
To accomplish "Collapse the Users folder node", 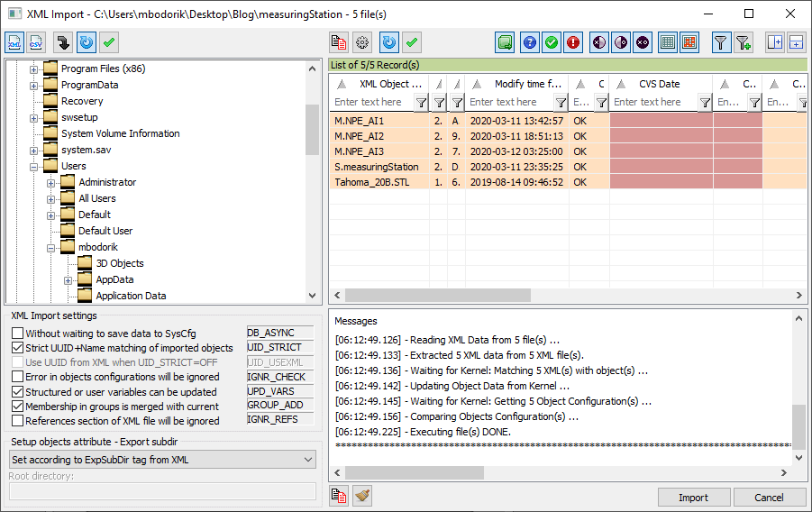I will (33, 167).
